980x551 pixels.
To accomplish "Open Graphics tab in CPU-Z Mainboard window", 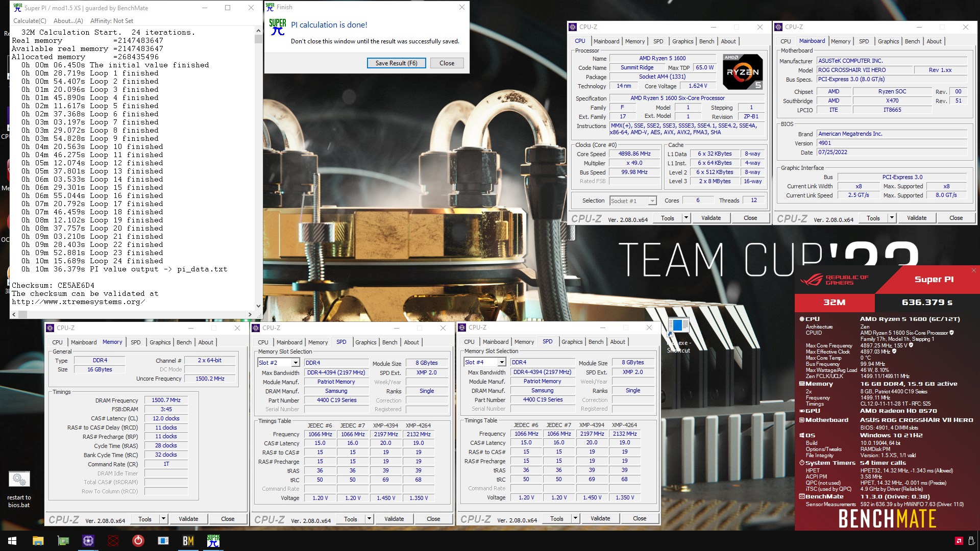I will pyautogui.click(x=888, y=41).
